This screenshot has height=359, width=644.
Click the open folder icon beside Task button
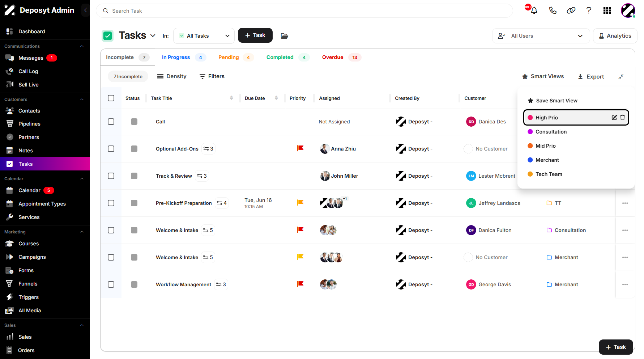click(x=285, y=36)
